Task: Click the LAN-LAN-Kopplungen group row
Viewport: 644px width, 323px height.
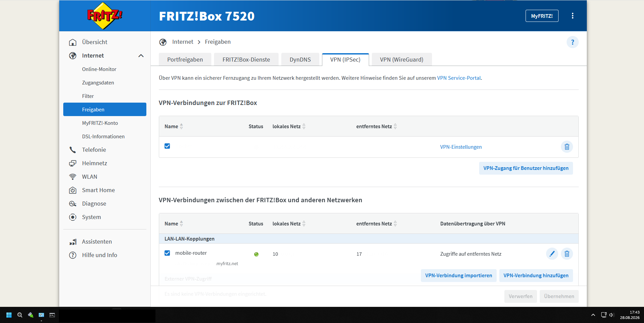Action: pyautogui.click(x=369, y=239)
